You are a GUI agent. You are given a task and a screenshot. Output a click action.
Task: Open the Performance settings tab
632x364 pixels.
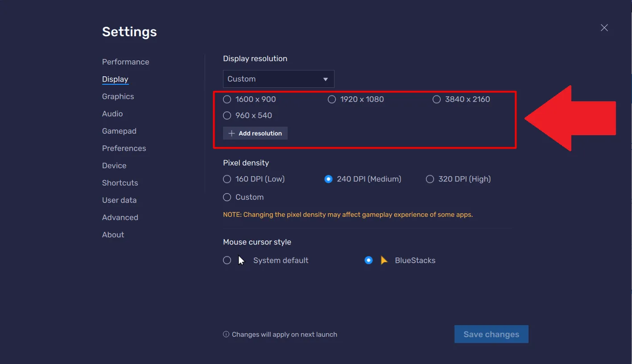tap(126, 62)
